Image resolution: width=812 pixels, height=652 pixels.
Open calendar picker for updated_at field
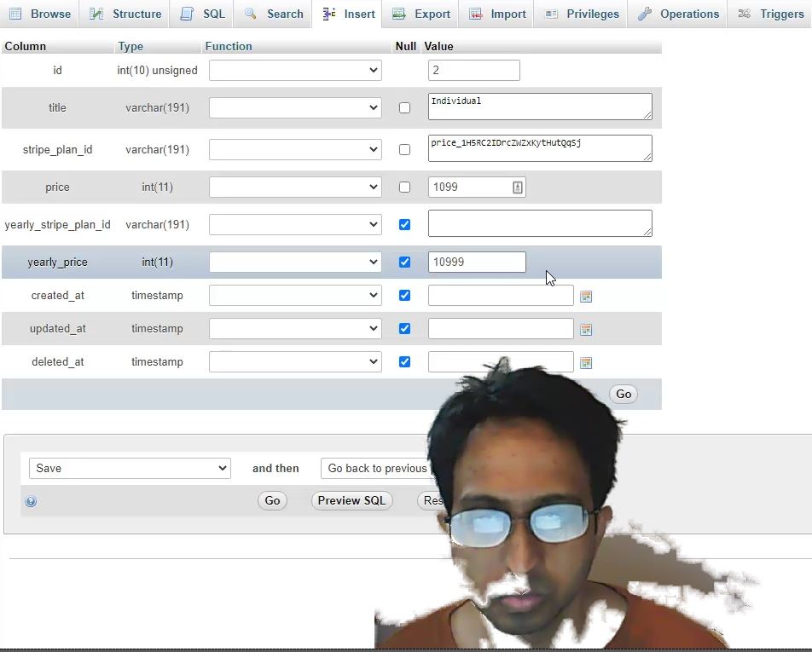[x=586, y=330]
